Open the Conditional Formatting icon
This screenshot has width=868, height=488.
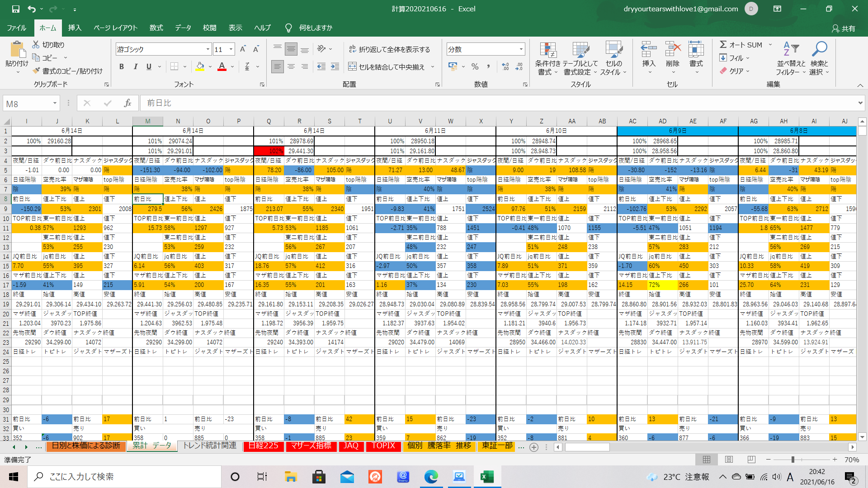(x=547, y=51)
